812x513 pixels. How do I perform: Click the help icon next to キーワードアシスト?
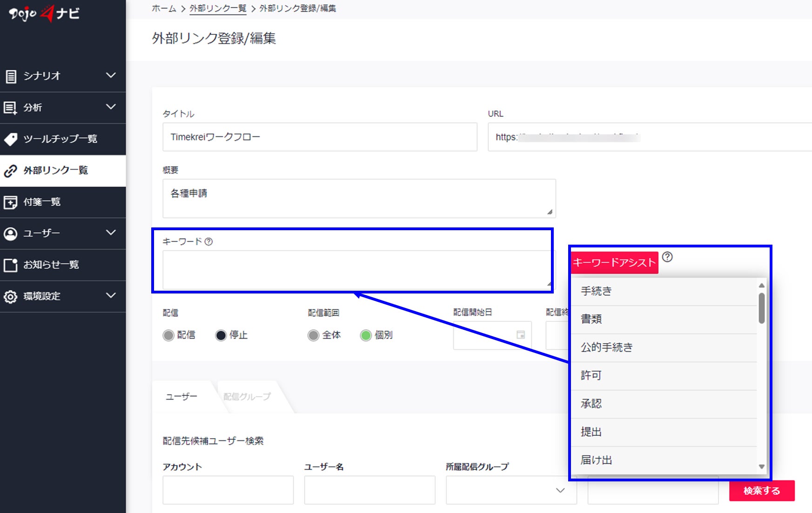(x=667, y=257)
